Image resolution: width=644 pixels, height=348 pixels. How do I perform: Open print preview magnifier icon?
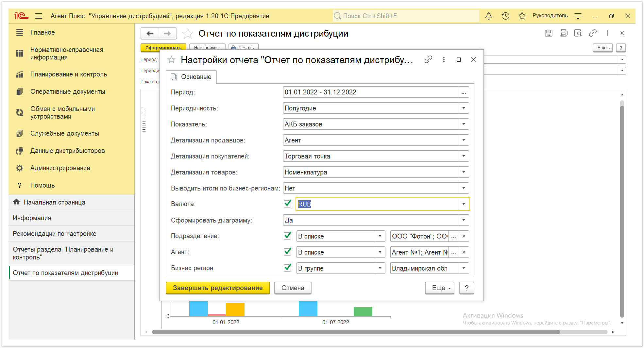pyautogui.click(x=578, y=33)
